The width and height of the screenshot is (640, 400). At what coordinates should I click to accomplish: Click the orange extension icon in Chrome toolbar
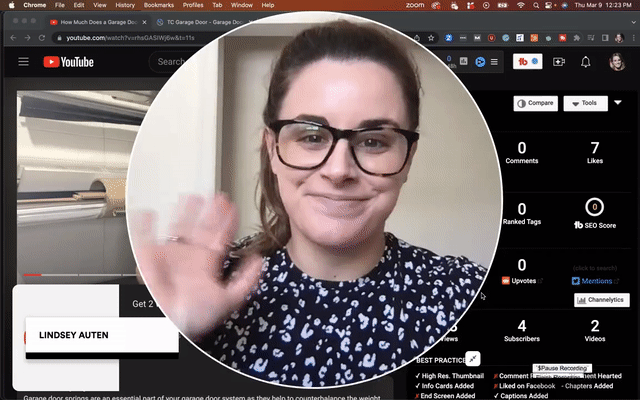[534, 38]
